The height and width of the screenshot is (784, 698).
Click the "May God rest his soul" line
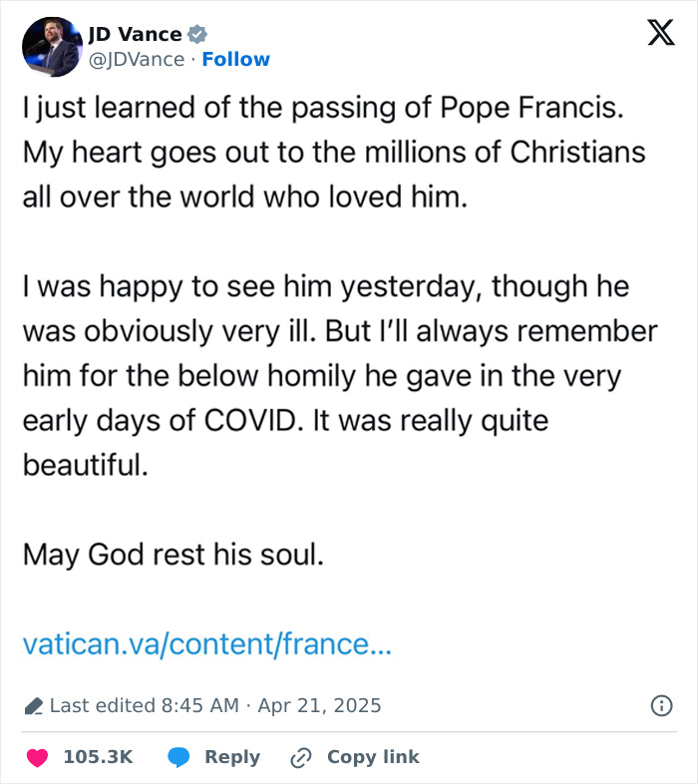pos(174,555)
